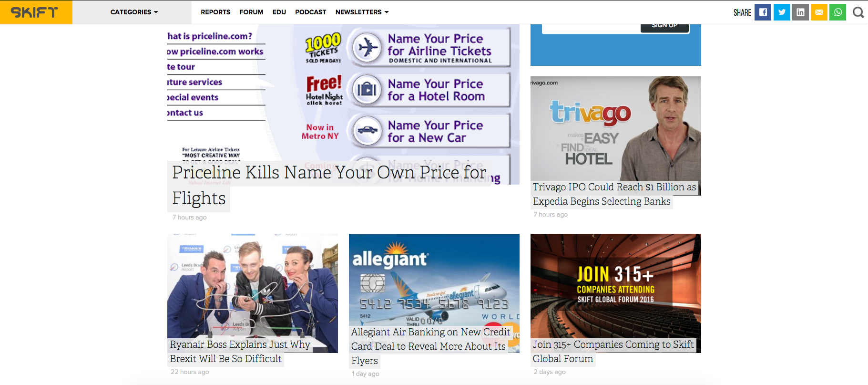Click the newsletter email input field
Viewport: 868px width, 385px height.
(x=592, y=29)
